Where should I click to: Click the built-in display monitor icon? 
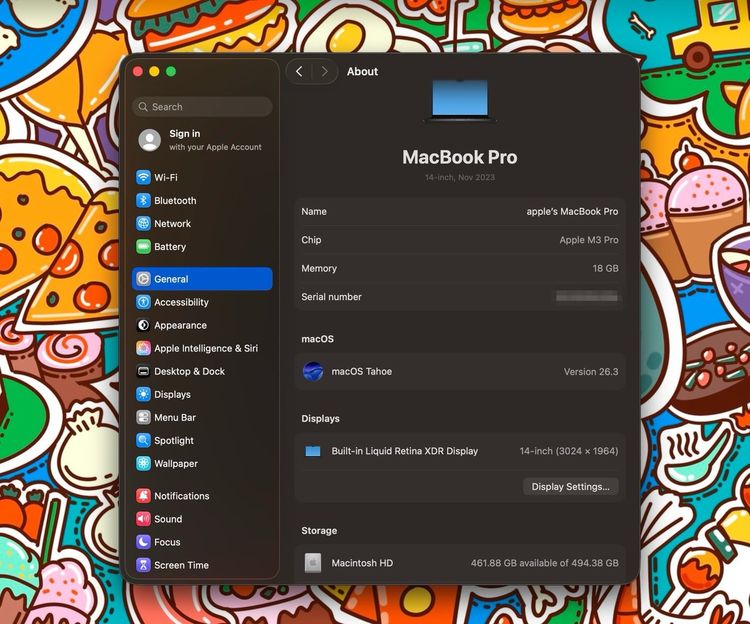click(x=313, y=451)
